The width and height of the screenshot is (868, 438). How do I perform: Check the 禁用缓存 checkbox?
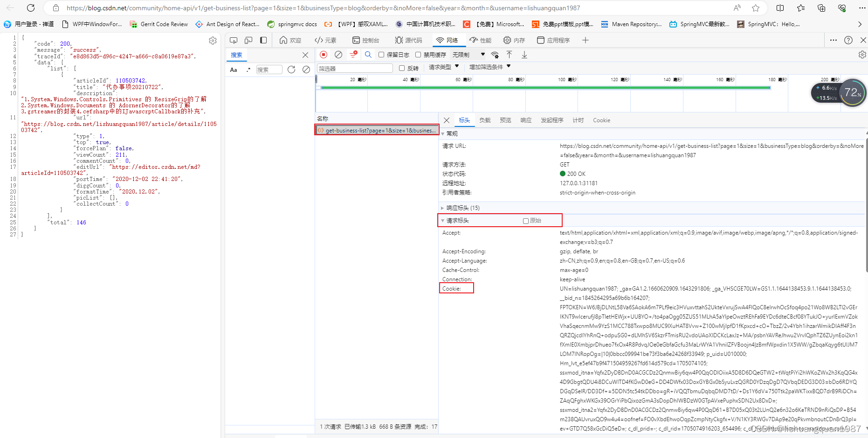click(418, 55)
